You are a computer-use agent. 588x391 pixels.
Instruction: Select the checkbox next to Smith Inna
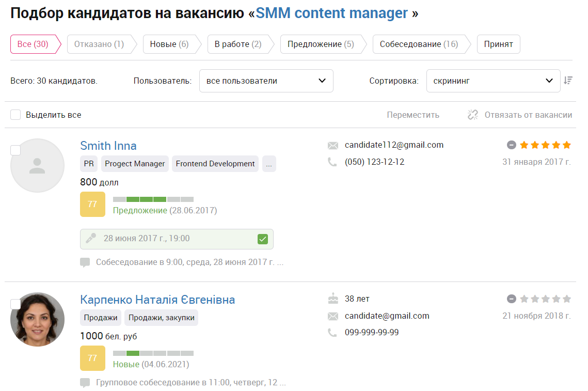point(15,150)
